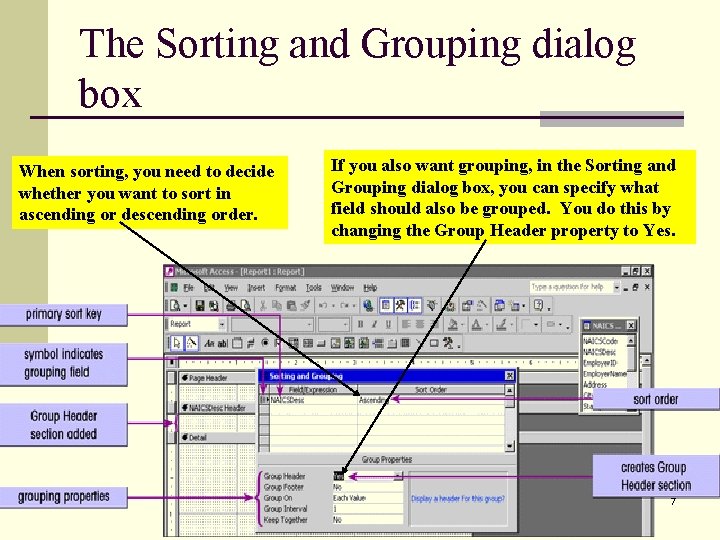Expand the Special Effect dropdown
Screen dimensions: 720x540
click(x=560, y=324)
